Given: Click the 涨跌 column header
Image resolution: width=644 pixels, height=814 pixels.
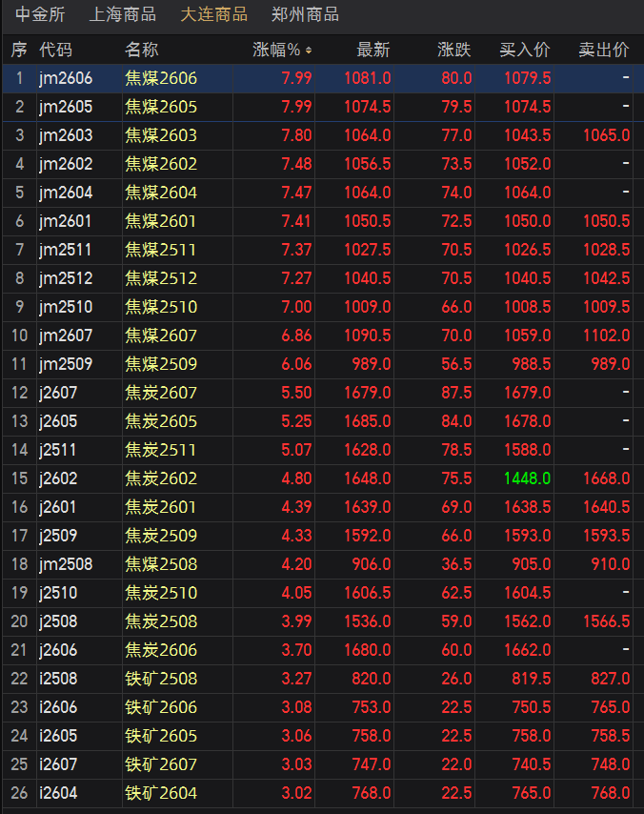Looking at the screenshot, I should [453, 50].
